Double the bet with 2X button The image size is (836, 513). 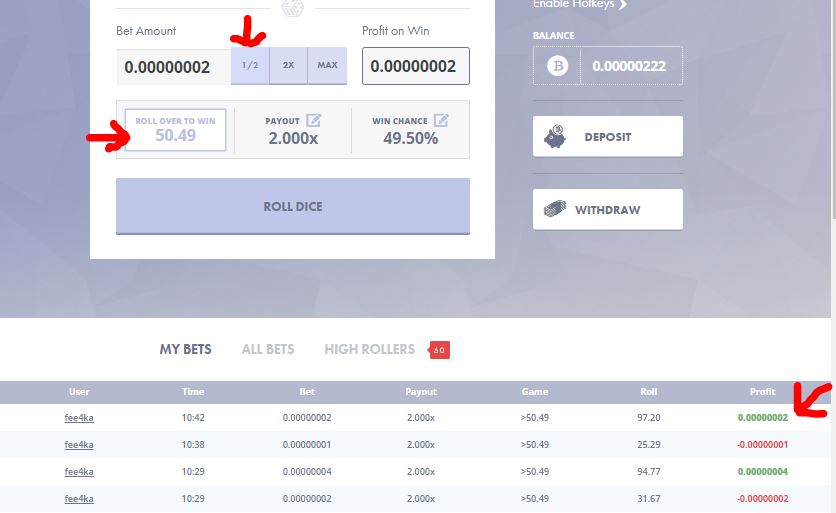pyautogui.click(x=288, y=65)
